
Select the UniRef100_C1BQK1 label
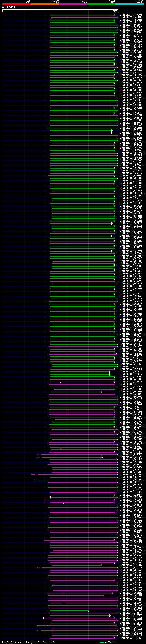click(x=131, y=625)
